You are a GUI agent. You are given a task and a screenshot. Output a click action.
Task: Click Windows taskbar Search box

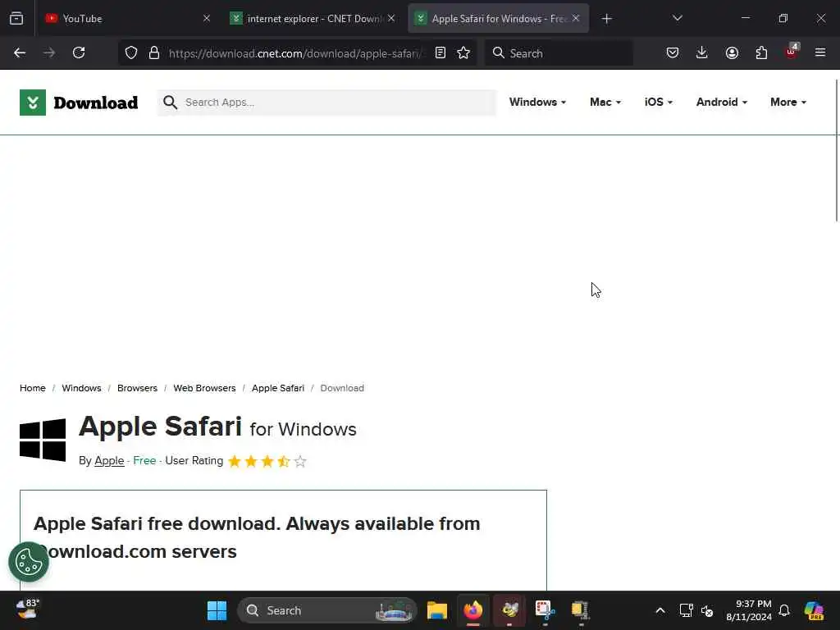[326, 610]
